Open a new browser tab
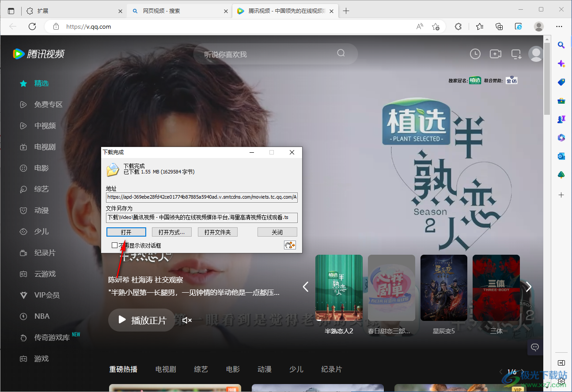This screenshot has height=392, width=572. (346, 11)
